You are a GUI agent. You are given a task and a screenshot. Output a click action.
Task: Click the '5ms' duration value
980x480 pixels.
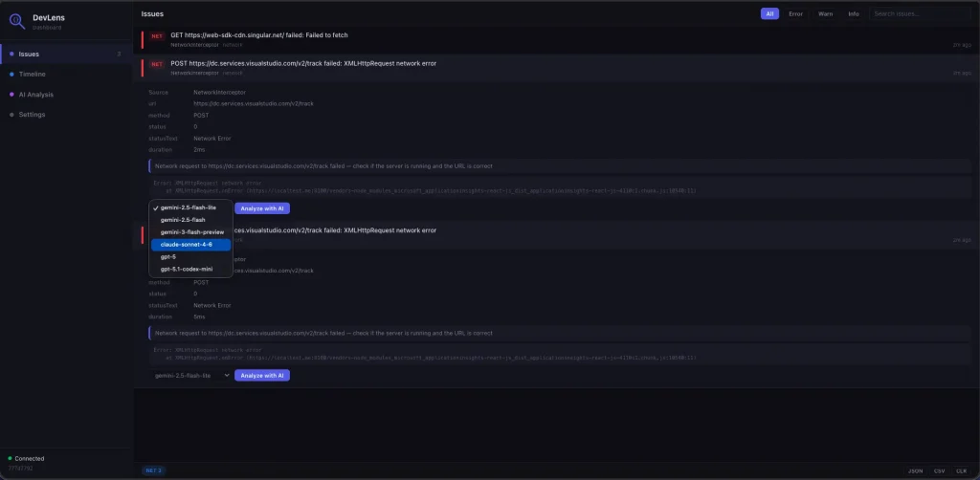tap(199, 316)
